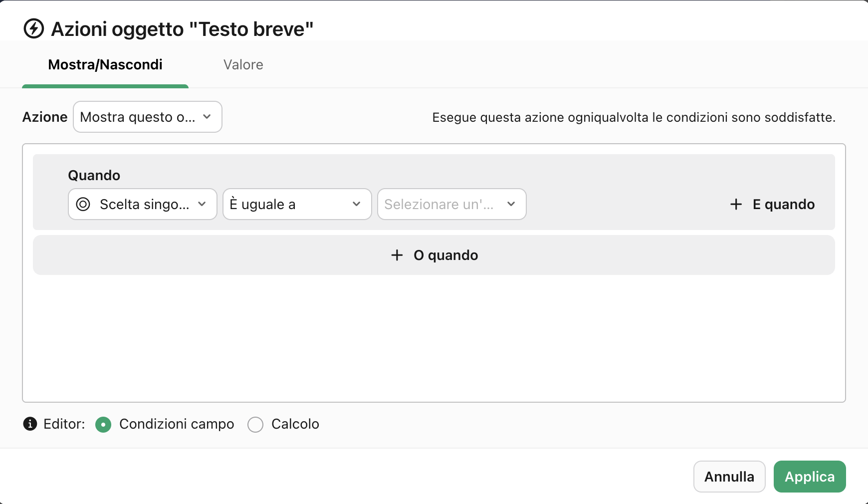Open the Scelta singola field dropdown
This screenshot has height=504, width=868.
(x=142, y=204)
